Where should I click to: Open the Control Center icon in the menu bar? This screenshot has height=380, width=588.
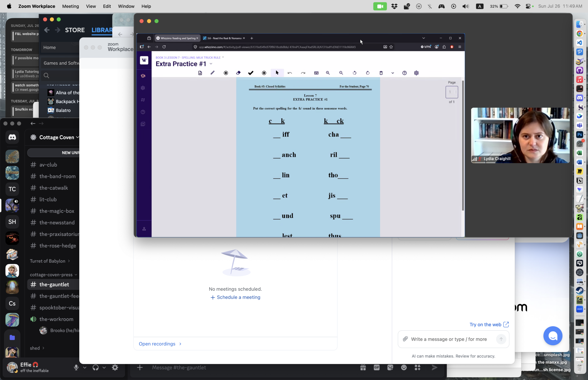528,6
